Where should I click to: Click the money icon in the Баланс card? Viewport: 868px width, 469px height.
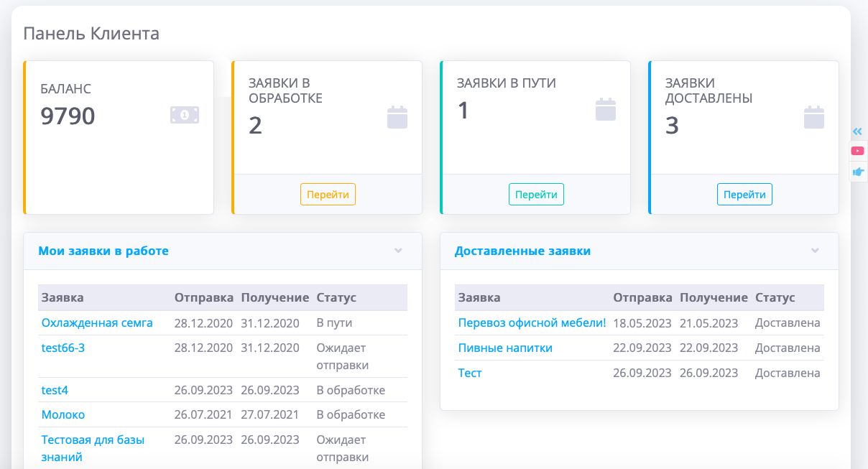pyautogui.click(x=185, y=114)
